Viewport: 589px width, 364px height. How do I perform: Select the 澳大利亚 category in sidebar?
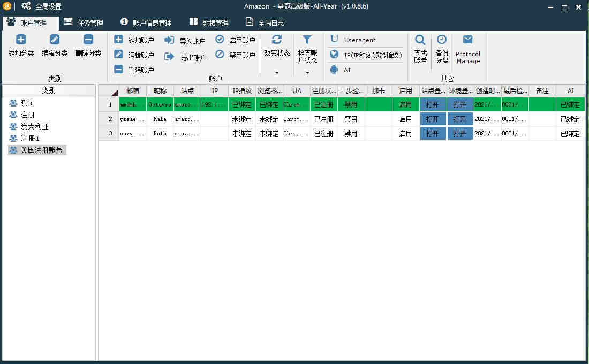tap(34, 126)
